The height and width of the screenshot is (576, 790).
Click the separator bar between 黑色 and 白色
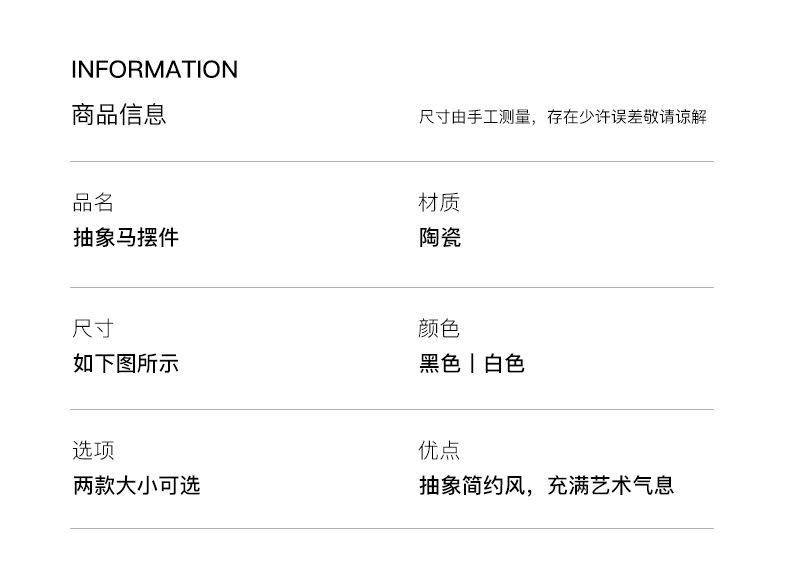point(472,363)
